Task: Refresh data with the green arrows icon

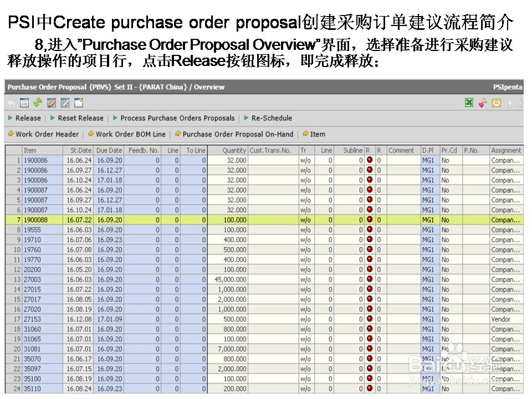Action: 38,102
